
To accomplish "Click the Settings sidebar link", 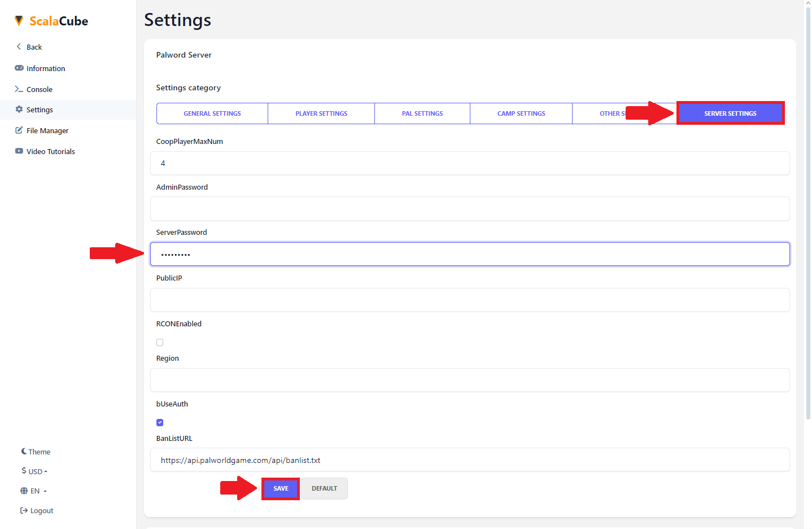I will click(40, 110).
